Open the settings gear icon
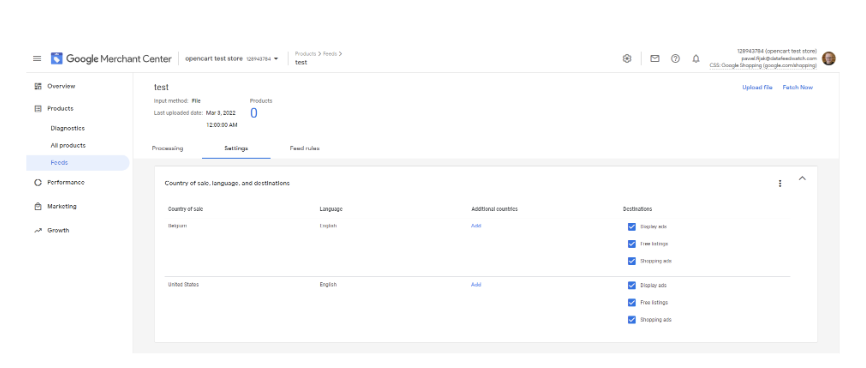866x368 pixels. tap(627, 59)
